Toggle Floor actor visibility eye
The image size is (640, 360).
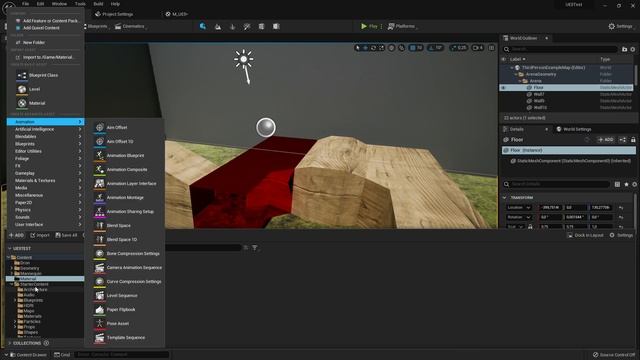point(503,87)
